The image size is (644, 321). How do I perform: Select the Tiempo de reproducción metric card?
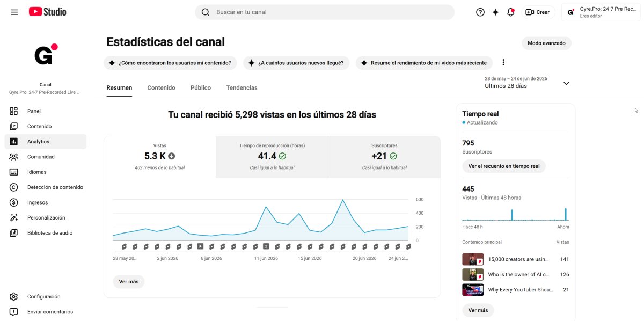(x=272, y=157)
